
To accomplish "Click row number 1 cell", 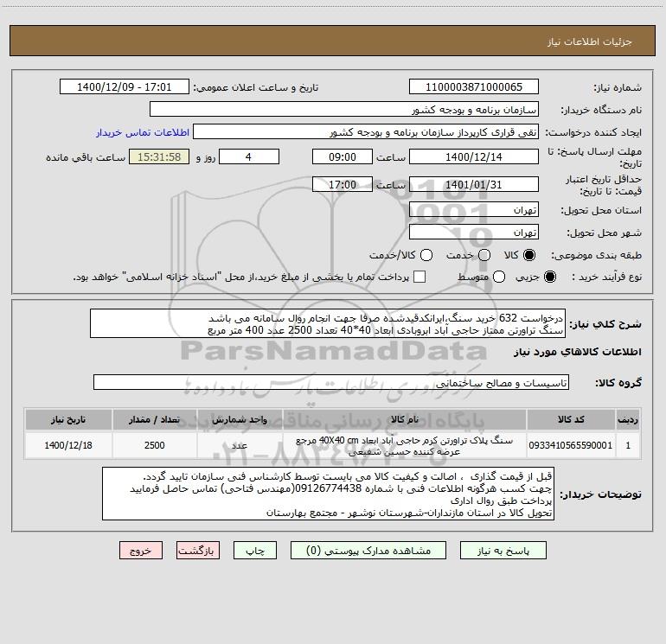I will [628, 445].
